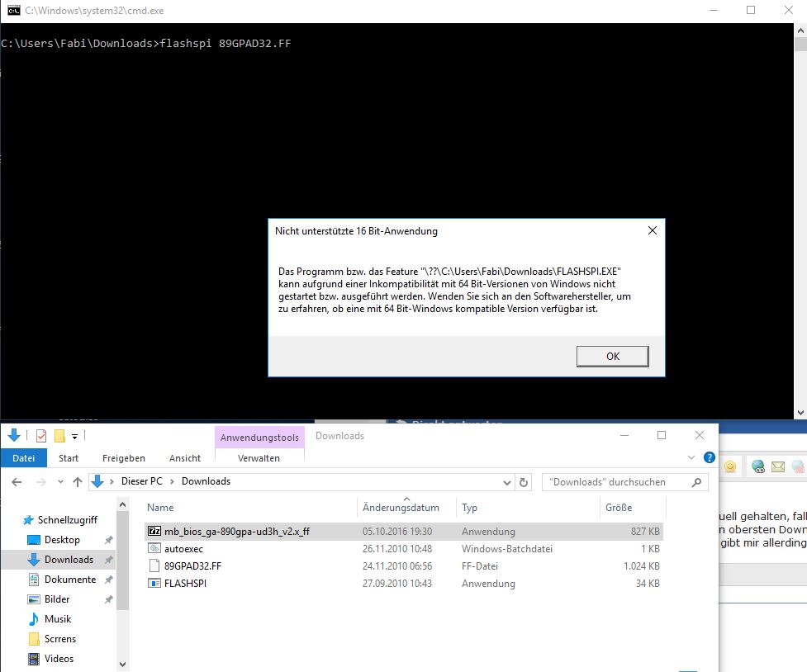Click the cmd window scrollbar up arrow
The image size is (807, 672).
800,31
